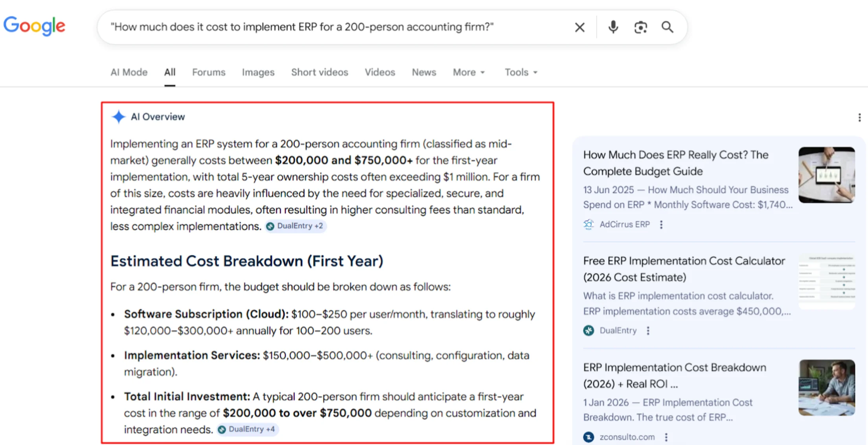The image size is (868, 445).
Task: Switch to the News tab
Action: tap(424, 72)
